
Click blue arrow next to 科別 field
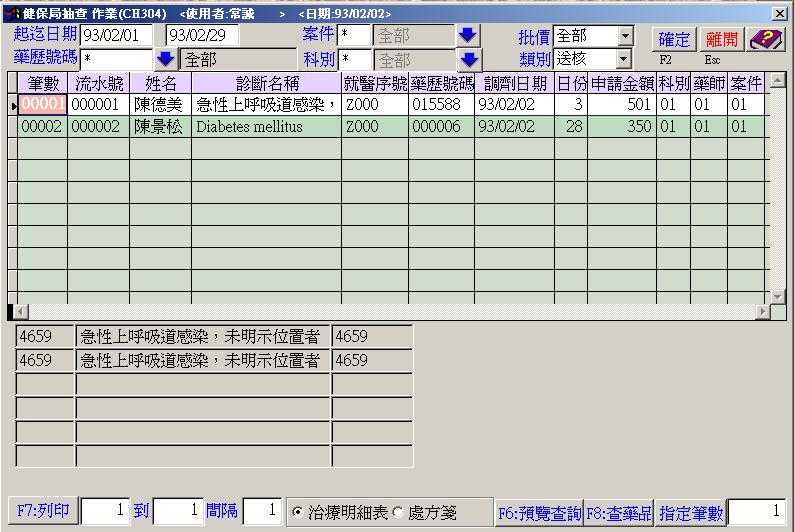(469, 60)
